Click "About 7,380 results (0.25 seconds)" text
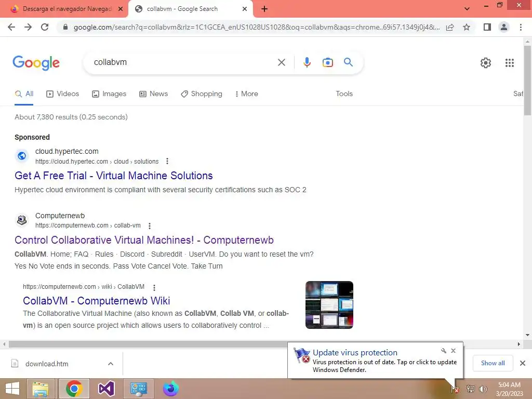Image resolution: width=532 pixels, height=399 pixels. [71, 117]
